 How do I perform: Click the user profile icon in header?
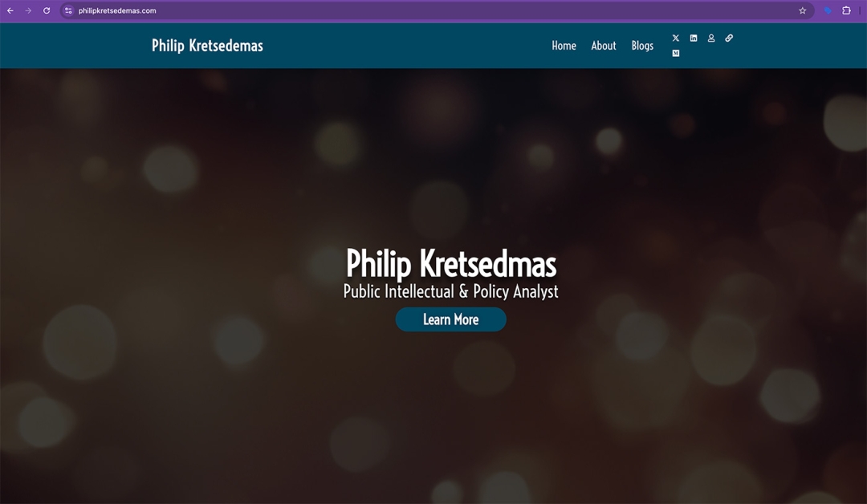coord(711,39)
